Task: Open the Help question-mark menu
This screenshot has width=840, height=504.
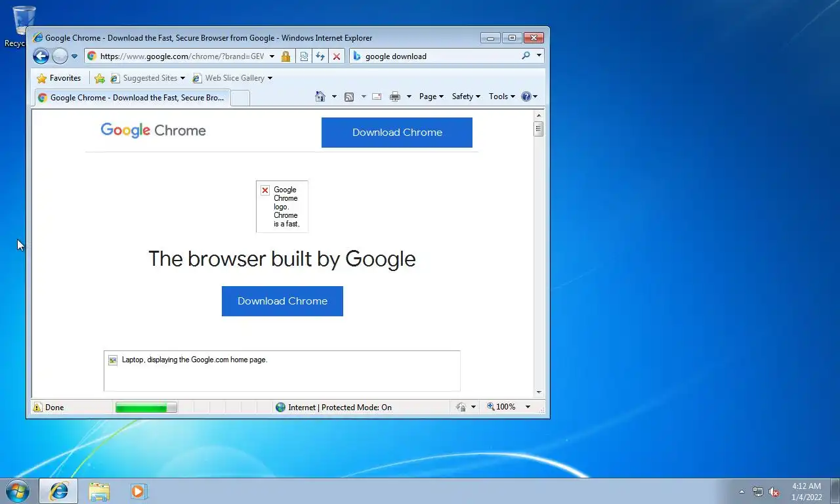Action: coord(529,96)
